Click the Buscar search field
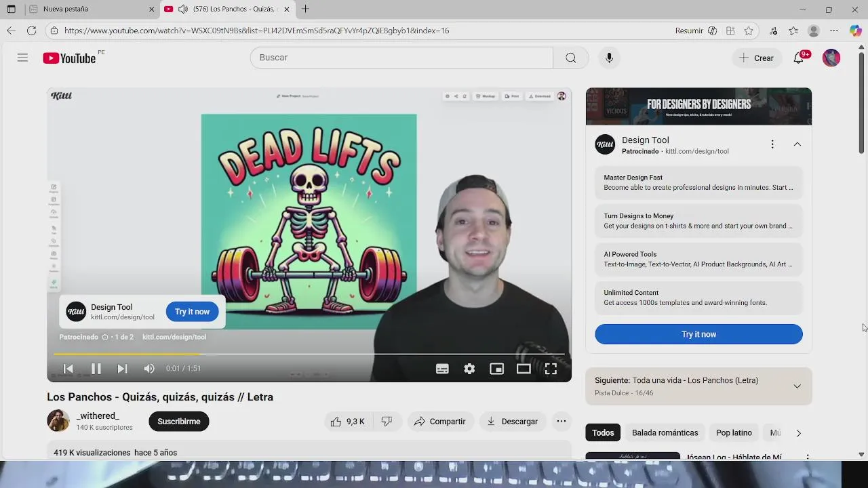The width and height of the screenshot is (868, 488). click(x=401, y=58)
